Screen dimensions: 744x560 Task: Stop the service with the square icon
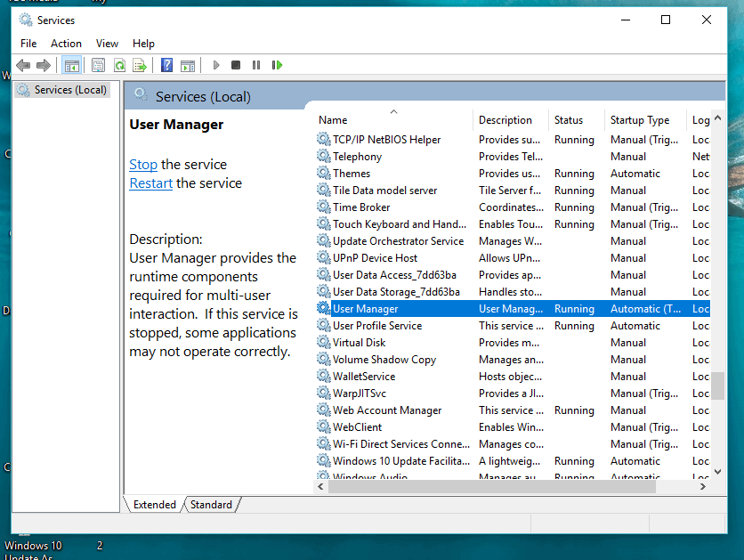tap(235, 65)
